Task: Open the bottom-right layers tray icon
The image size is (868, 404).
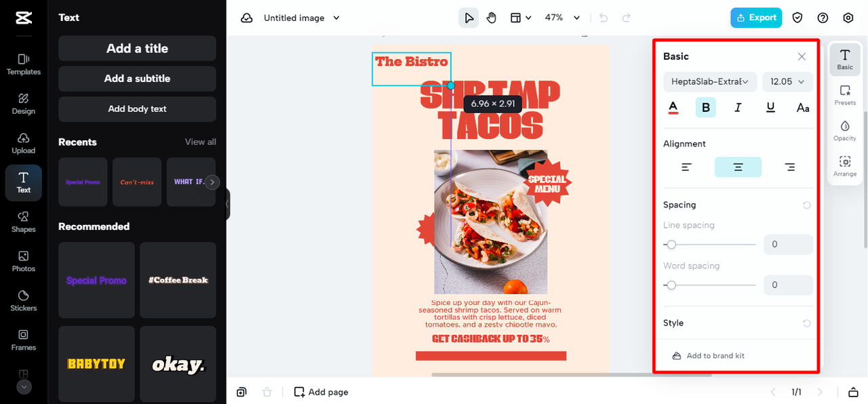Action: click(x=853, y=392)
